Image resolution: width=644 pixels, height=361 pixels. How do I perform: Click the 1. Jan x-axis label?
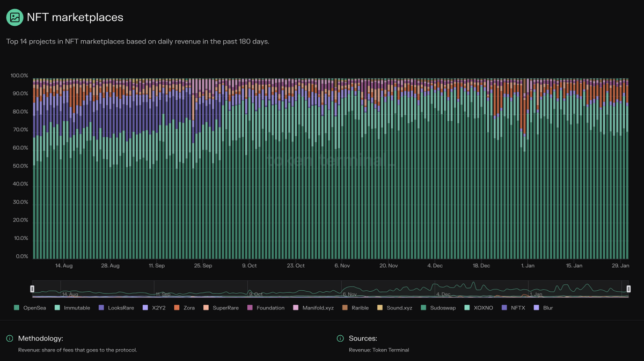(x=528, y=266)
